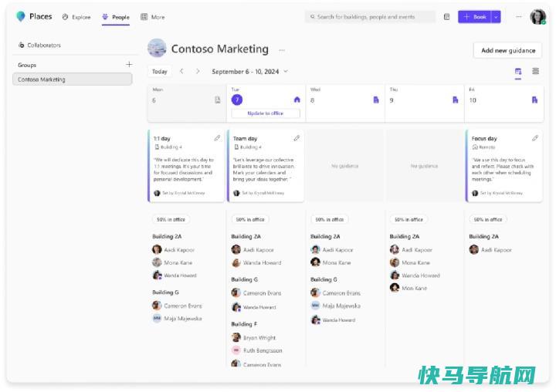Switch to list view icon
The image size is (556, 392).
pos(535,71)
